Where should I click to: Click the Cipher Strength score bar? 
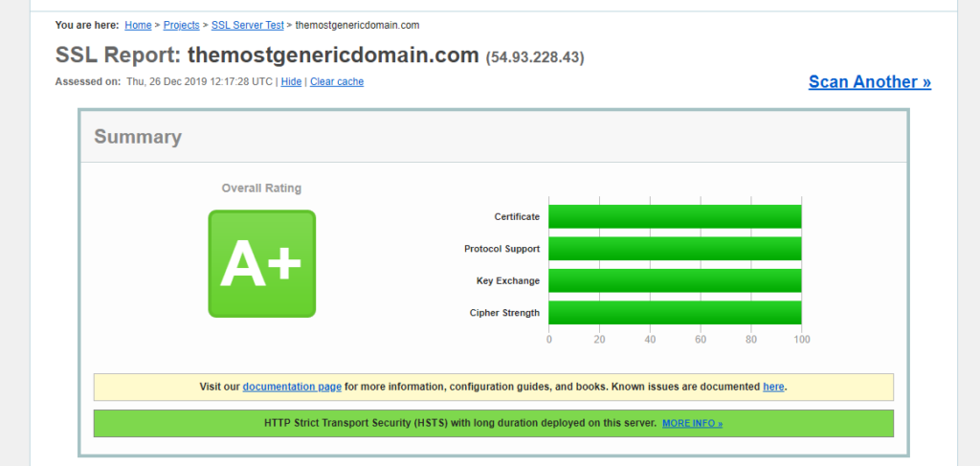point(675,313)
